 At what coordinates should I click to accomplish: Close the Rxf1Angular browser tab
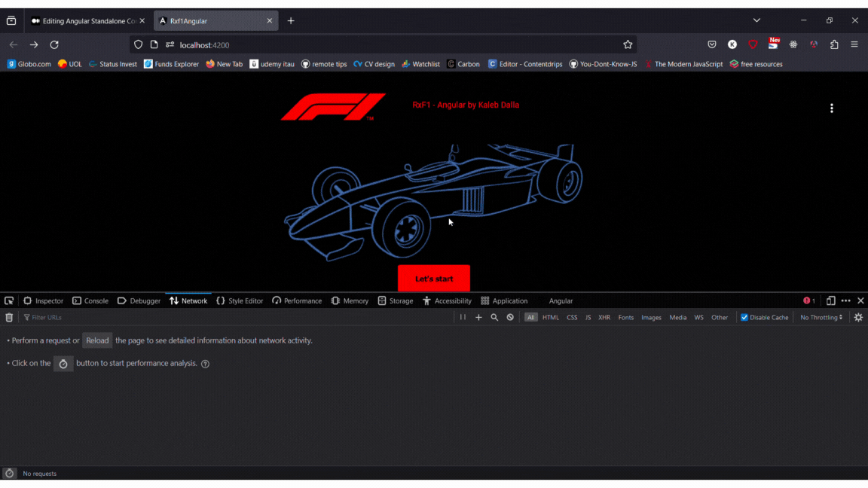point(270,21)
